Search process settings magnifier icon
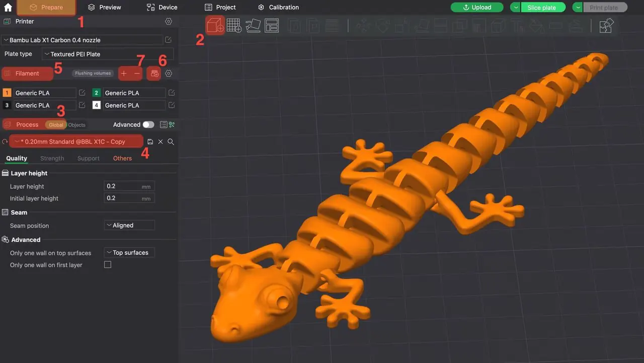This screenshot has height=363, width=644. (171, 142)
